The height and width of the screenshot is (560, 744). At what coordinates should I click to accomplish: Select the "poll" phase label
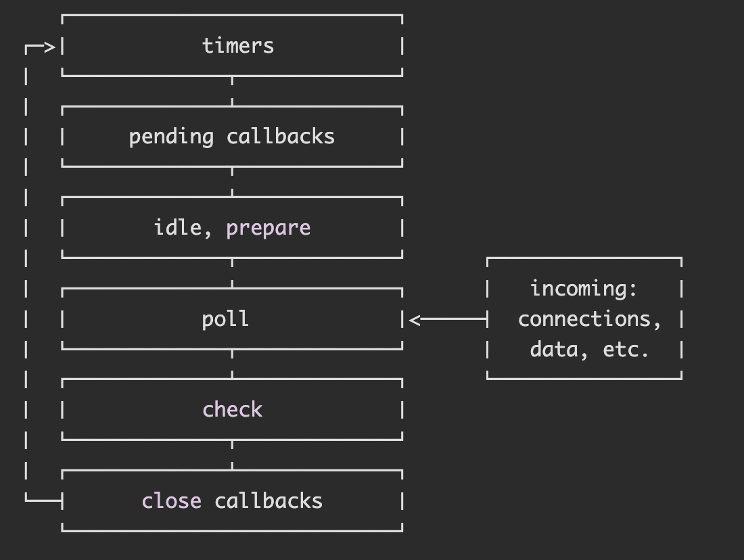[226, 319]
